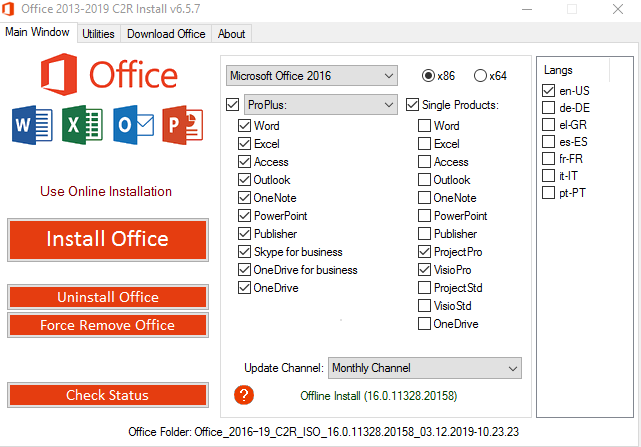This screenshot has width=641, height=447.
Task: Check the VisioStd single product
Action: pos(424,305)
